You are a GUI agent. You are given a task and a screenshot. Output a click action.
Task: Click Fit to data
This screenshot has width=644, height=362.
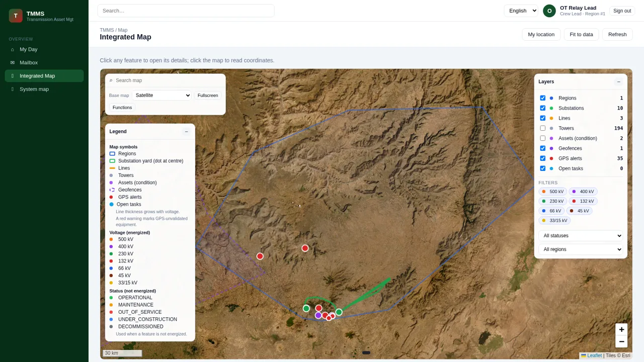[x=581, y=34]
